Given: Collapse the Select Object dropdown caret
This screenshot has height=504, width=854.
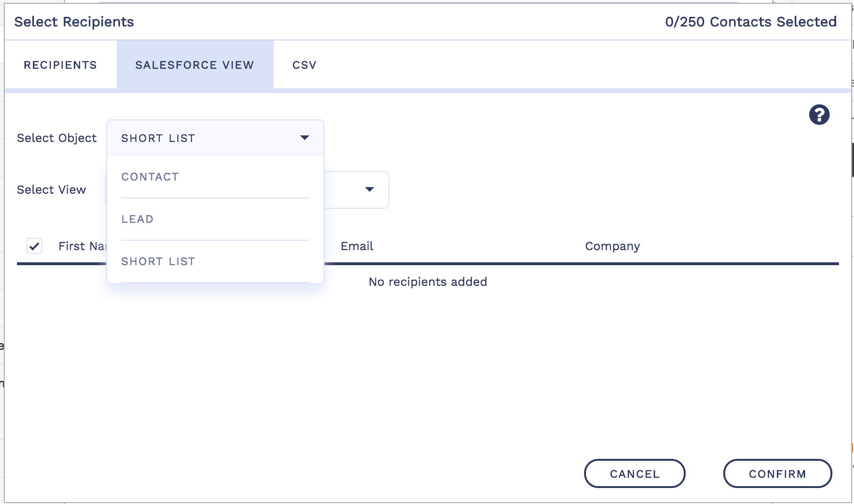Looking at the screenshot, I should (x=305, y=138).
